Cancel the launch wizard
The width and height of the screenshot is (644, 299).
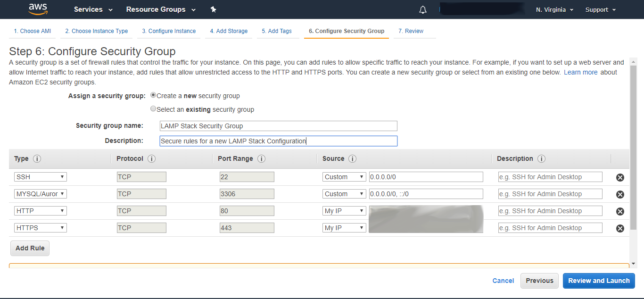pos(503,281)
